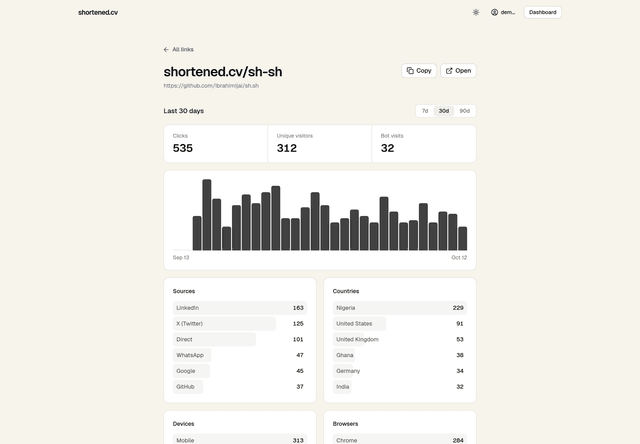This screenshot has width=640, height=444.
Task: Click the external-link icon in Open button
Action: pos(449,71)
